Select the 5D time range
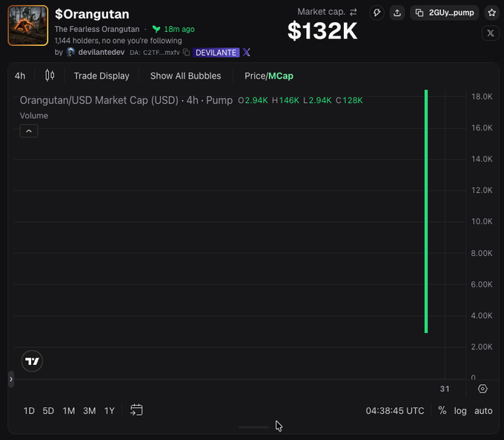The height and width of the screenshot is (440, 504). coord(48,411)
